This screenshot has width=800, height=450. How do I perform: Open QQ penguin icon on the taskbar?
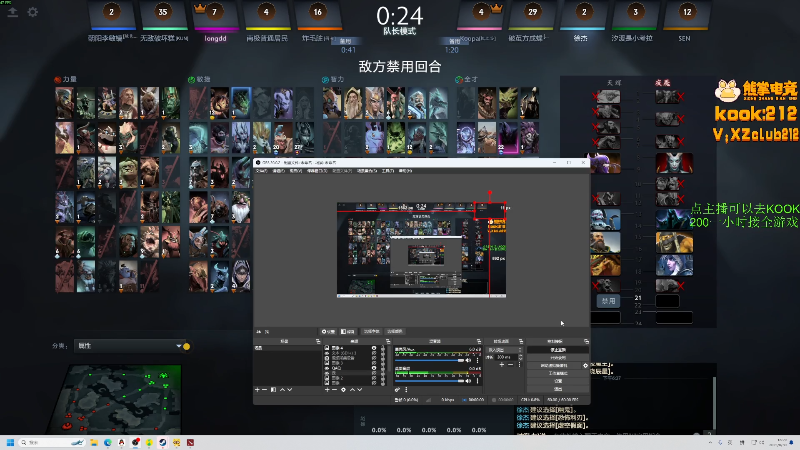click(121, 442)
